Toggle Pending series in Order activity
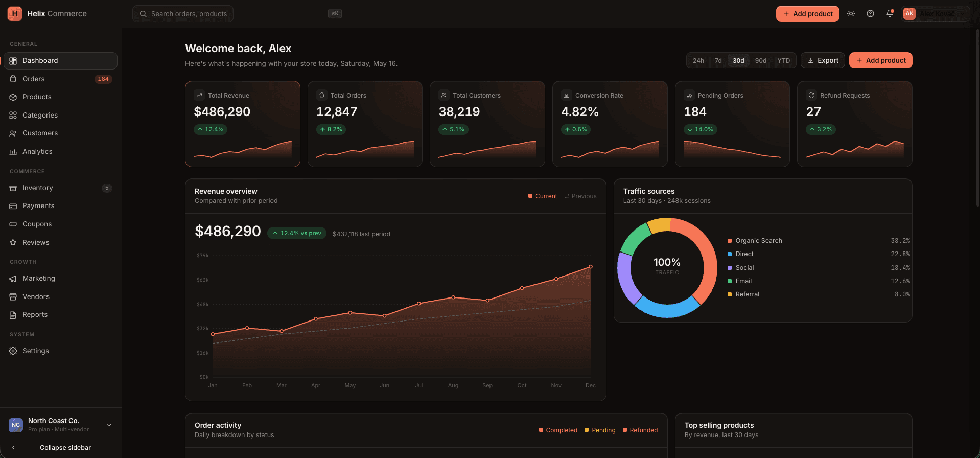 [600, 430]
